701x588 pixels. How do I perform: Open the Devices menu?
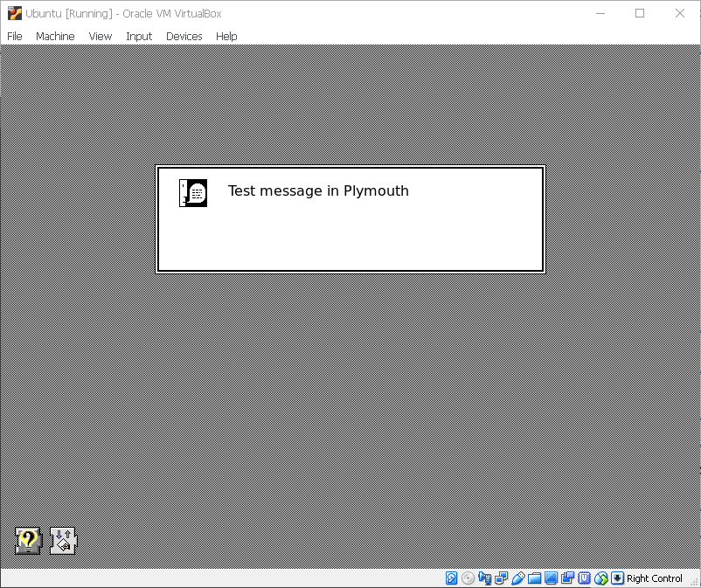(x=184, y=36)
